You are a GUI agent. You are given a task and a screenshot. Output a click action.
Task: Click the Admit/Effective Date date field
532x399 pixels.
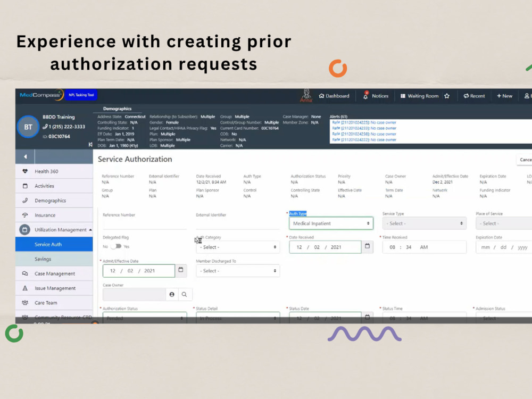[x=139, y=271]
